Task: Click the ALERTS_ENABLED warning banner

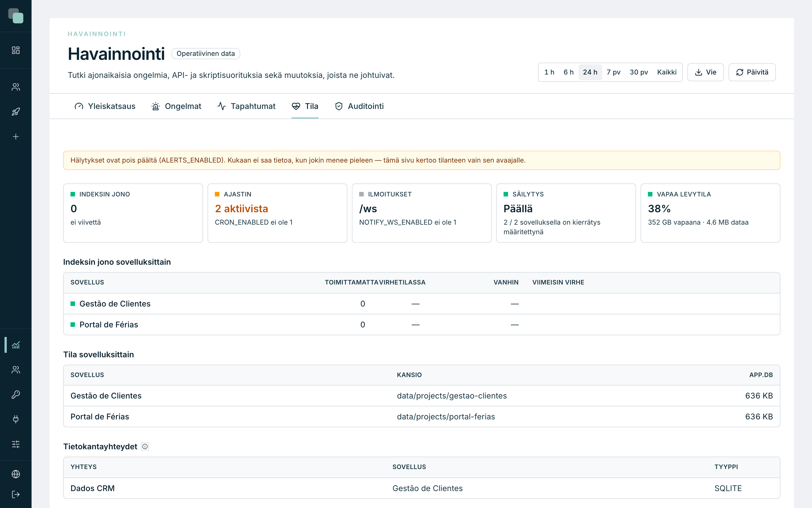Action: (x=422, y=160)
